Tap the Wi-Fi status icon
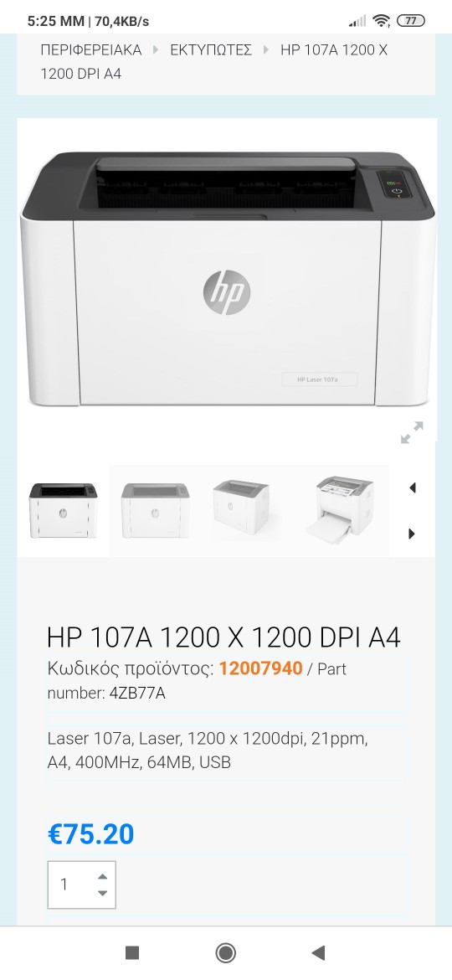This screenshot has height=980, width=452. [x=381, y=21]
